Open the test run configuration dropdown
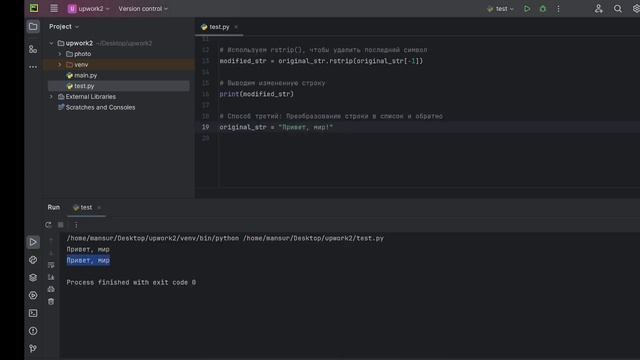The width and height of the screenshot is (640, 360). tap(501, 9)
